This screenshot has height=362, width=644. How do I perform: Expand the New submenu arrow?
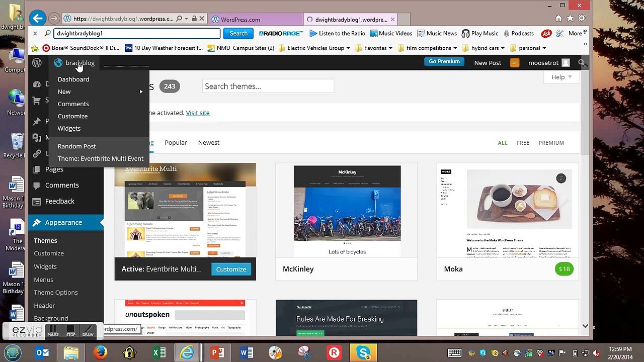click(x=141, y=92)
